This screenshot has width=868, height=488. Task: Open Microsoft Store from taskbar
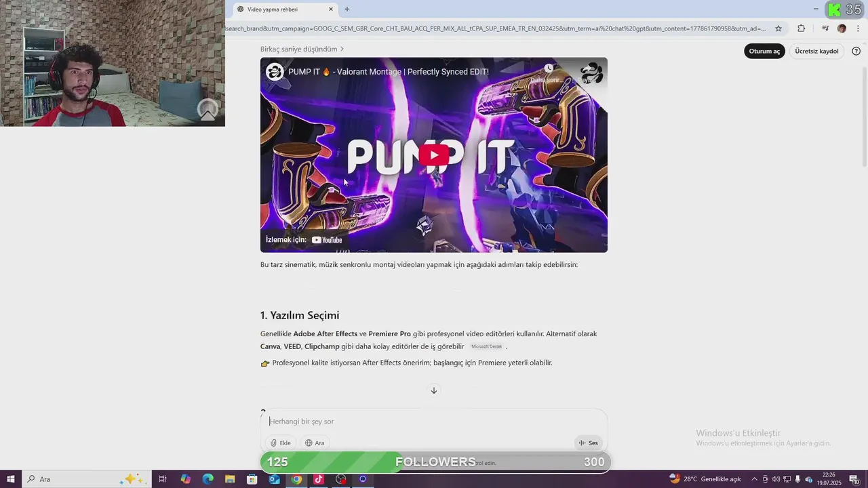point(252,479)
